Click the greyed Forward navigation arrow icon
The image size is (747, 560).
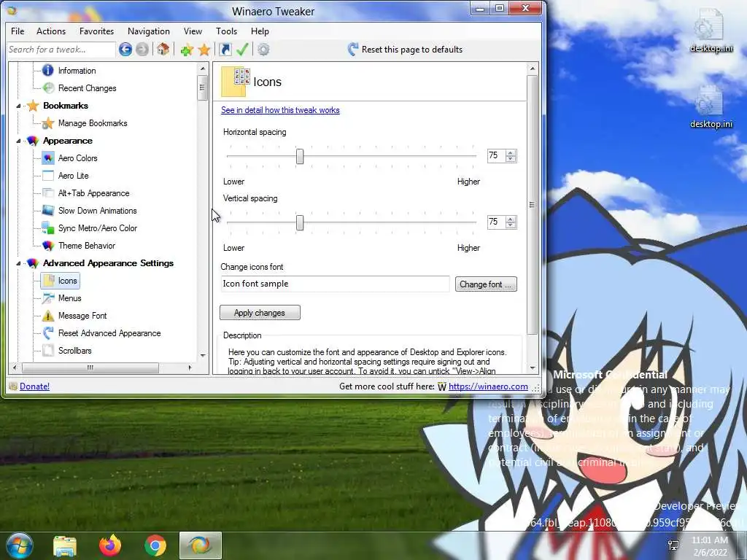pos(142,49)
